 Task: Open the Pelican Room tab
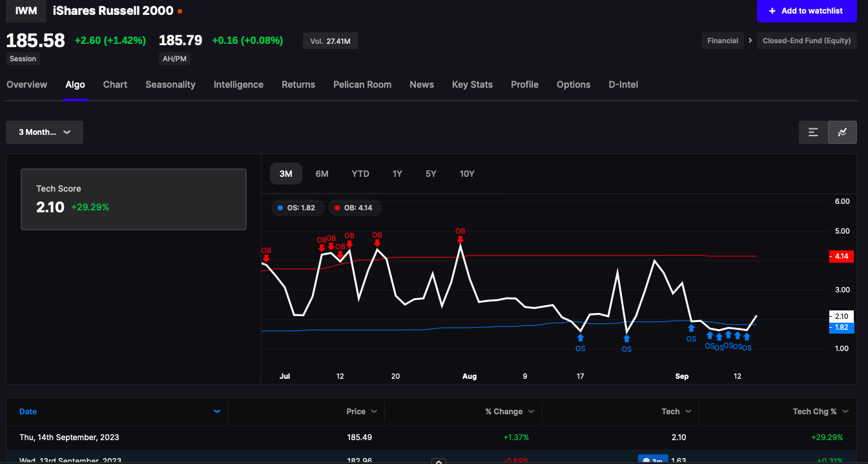[362, 85]
